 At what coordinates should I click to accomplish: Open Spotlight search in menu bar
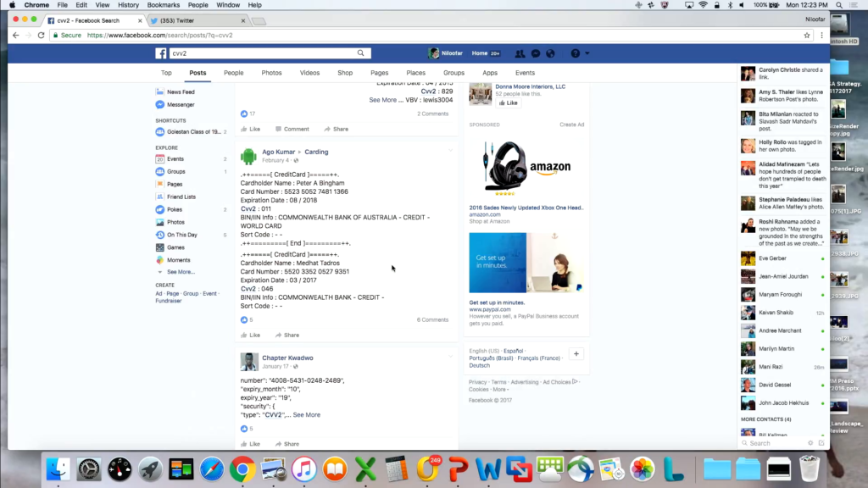(x=839, y=5)
